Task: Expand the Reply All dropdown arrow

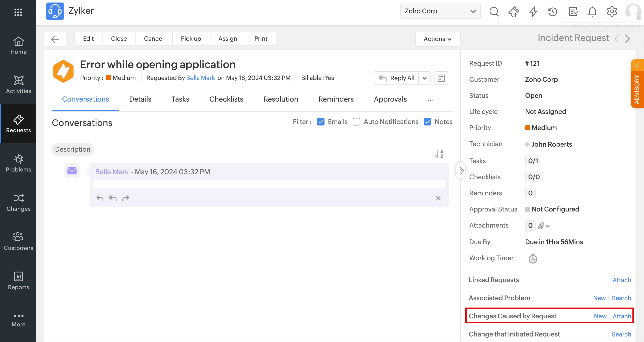Action: [x=424, y=78]
